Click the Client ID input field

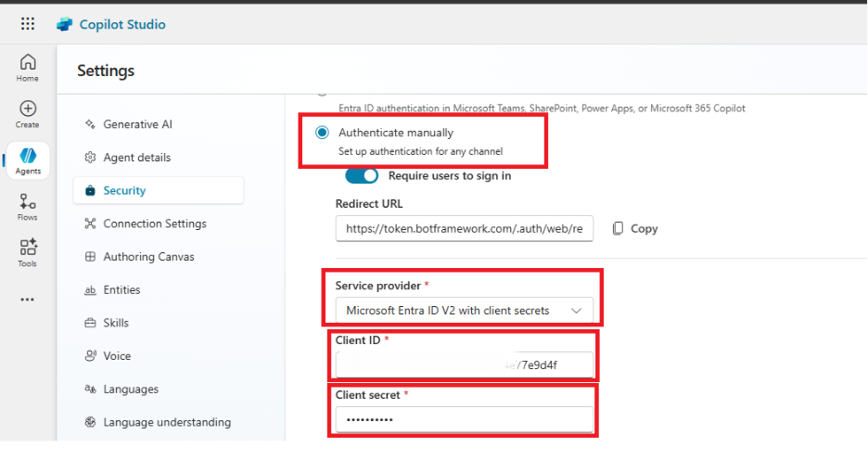(464, 365)
